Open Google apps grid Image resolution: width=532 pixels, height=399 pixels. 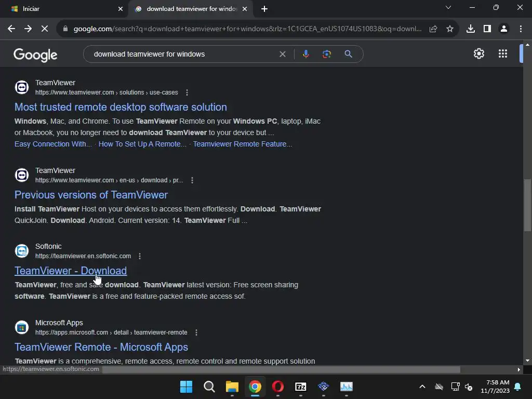503,54
